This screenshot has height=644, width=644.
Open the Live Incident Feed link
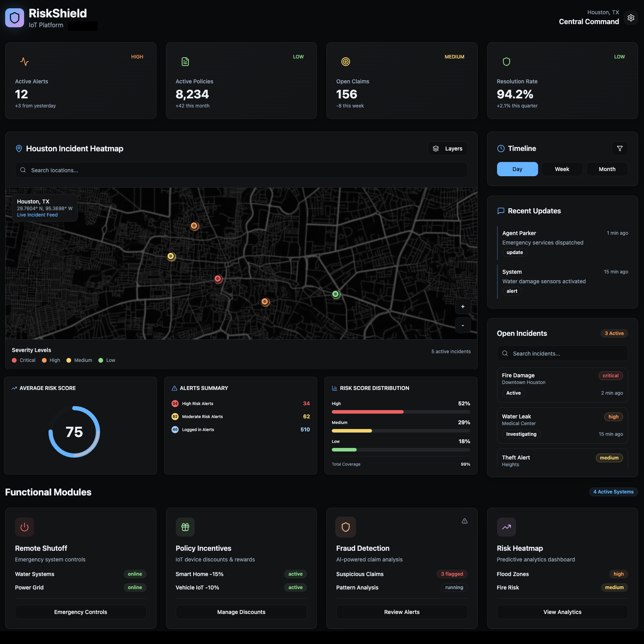coord(37,215)
